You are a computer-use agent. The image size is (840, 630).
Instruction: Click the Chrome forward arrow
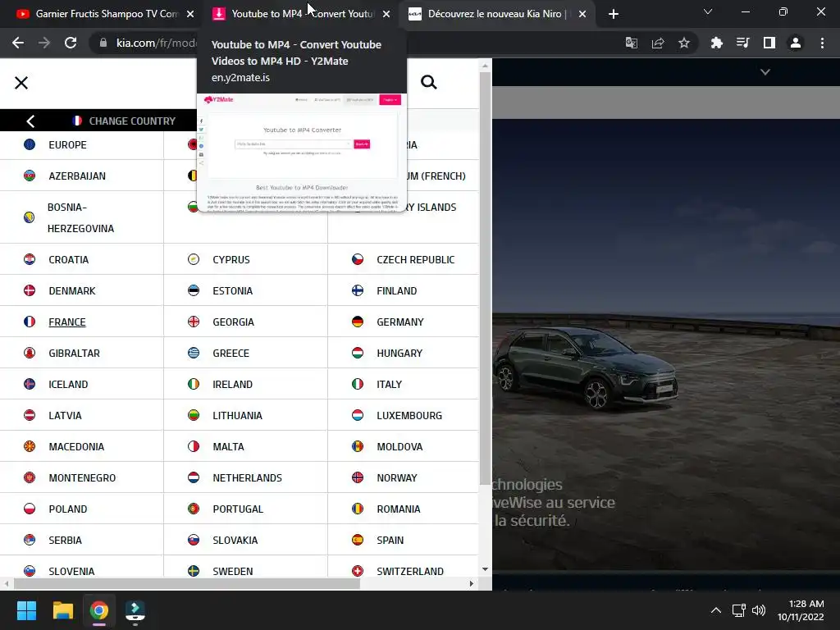pyautogui.click(x=44, y=43)
